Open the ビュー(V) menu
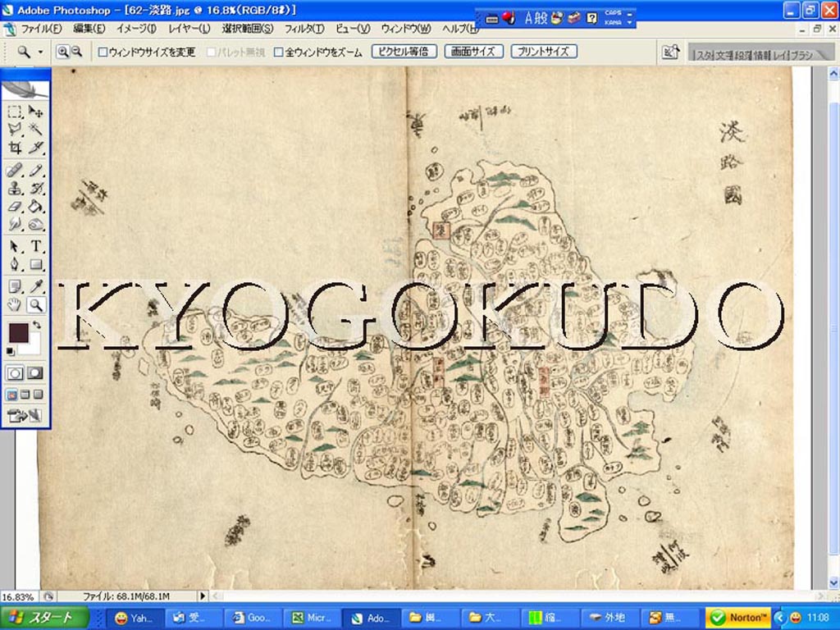Viewport: 840px width, 630px height. pyautogui.click(x=353, y=29)
